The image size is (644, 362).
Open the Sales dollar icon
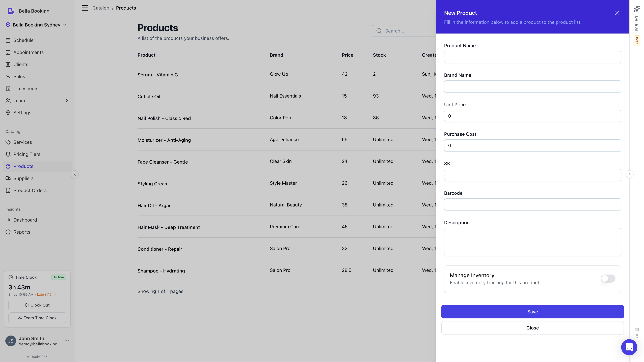[8, 76]
